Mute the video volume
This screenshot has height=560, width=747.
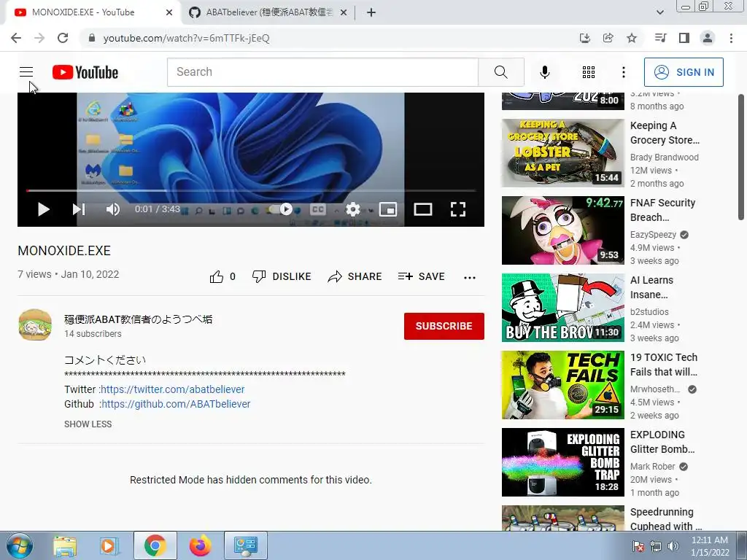click(113, 209)
